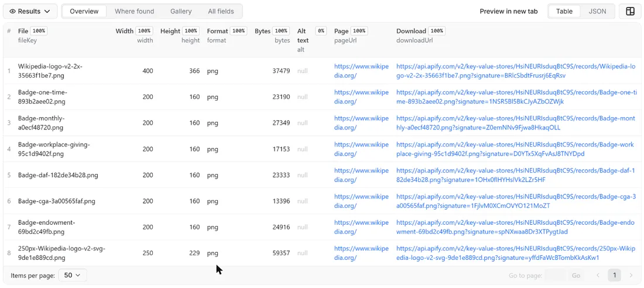This screenshot has width=644, height=288.
Task: Select file name Badge-one-time-893b2aee02.png
Action: (x=43, y=97)
